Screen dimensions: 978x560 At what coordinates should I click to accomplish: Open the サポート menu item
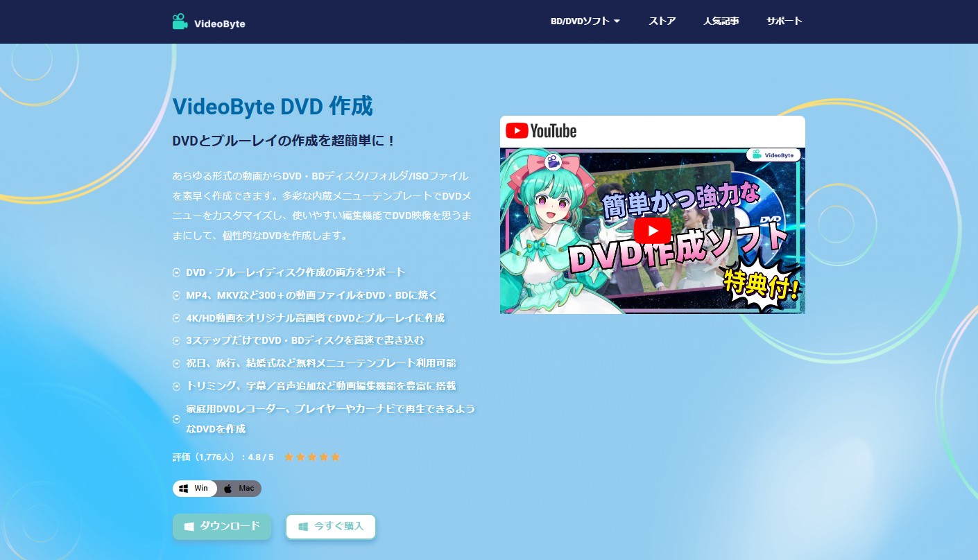[784, 21]
